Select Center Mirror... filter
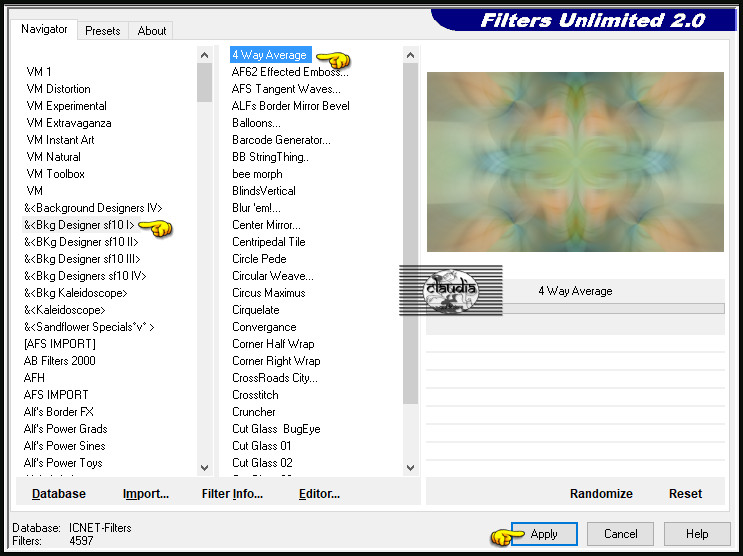The width and height of the screenshot is (743, 556). [x=266, y=225]
